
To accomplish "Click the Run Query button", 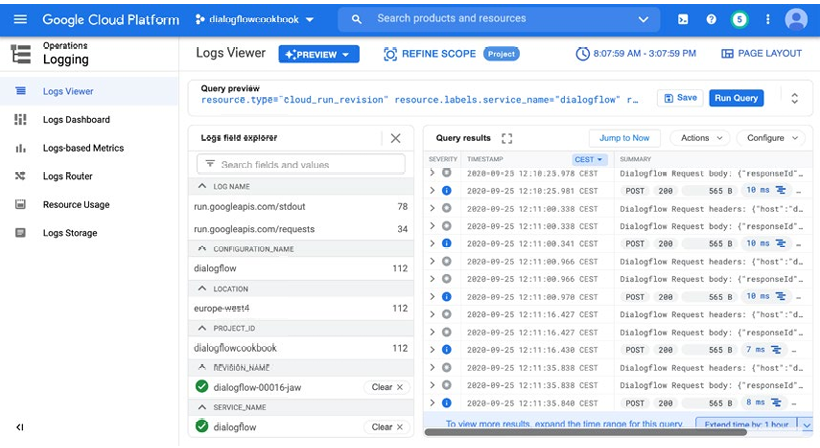I will (x=736, y=98).
